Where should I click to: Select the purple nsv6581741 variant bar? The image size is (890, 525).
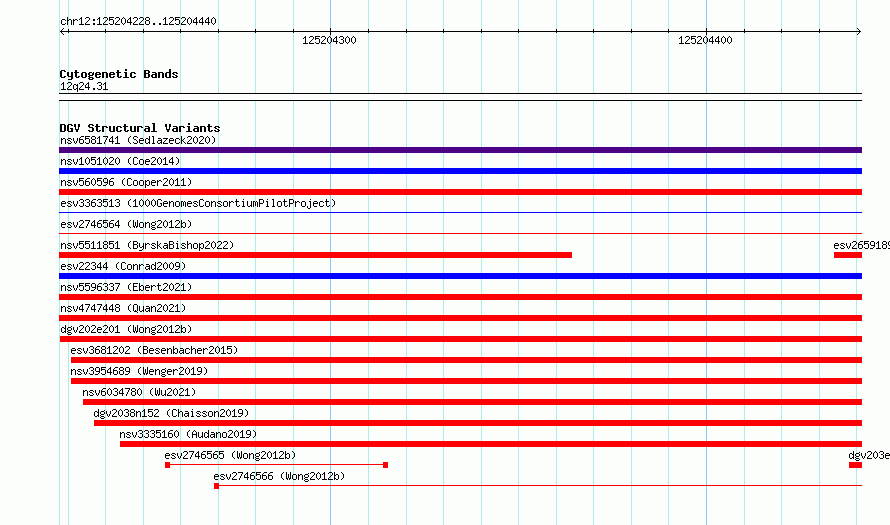point(460,150)
